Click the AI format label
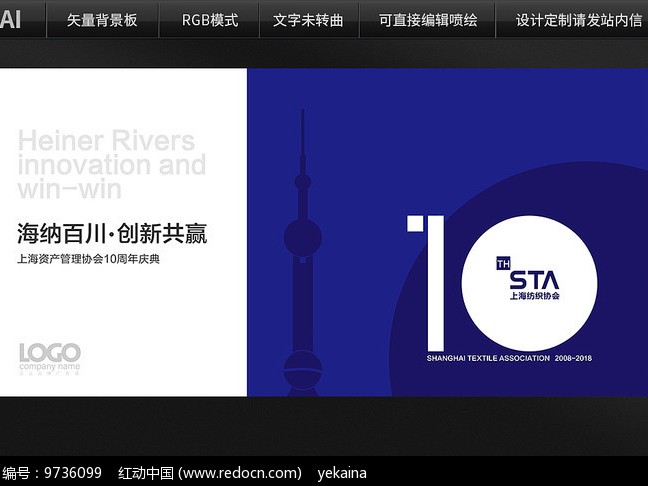The height and width of the screenshot is (486, 648). [10, 19]
